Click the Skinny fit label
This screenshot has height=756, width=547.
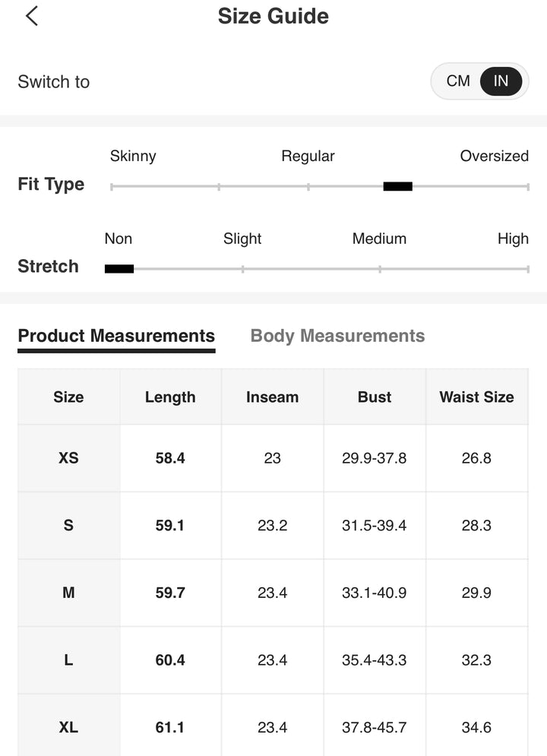(133, 156)
